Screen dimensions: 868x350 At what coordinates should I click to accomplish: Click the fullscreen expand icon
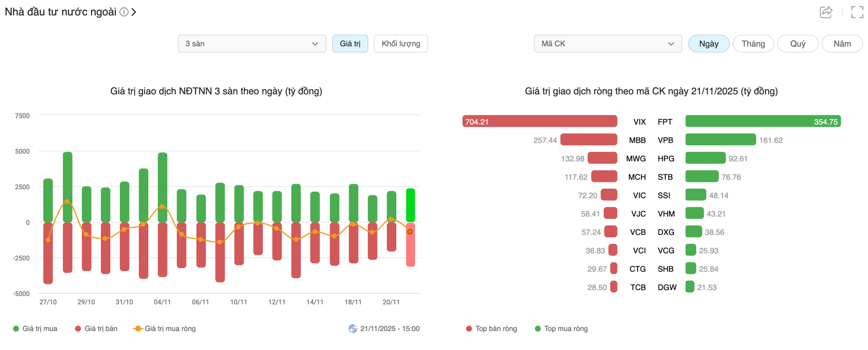click(857, 12)
